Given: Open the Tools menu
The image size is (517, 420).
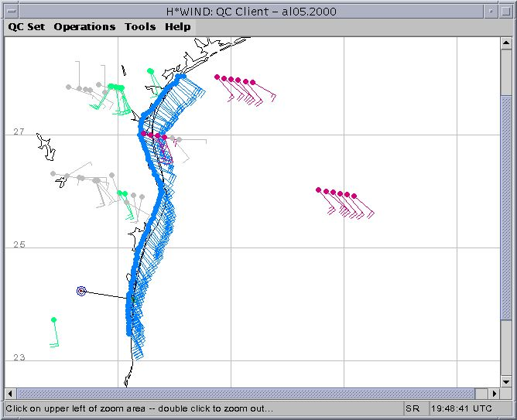Looking at the screenshot, I should click(x=140, y=26).
